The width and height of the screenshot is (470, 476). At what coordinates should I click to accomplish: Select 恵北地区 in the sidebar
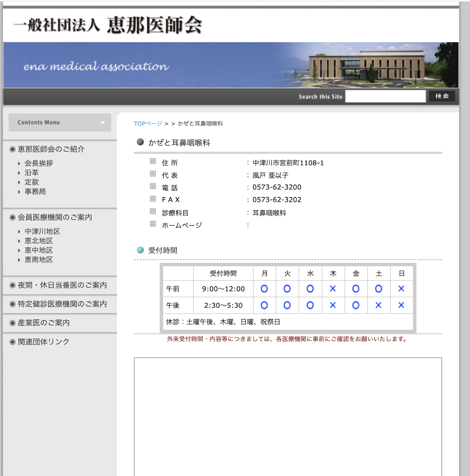39,241
